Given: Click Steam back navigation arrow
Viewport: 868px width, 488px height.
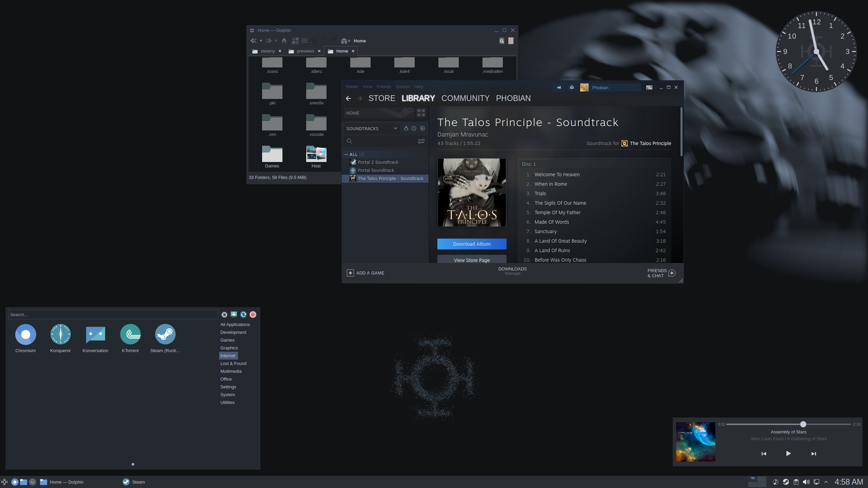Looking at the screenshot, I should pyautogui.click(x=348, y=98).
